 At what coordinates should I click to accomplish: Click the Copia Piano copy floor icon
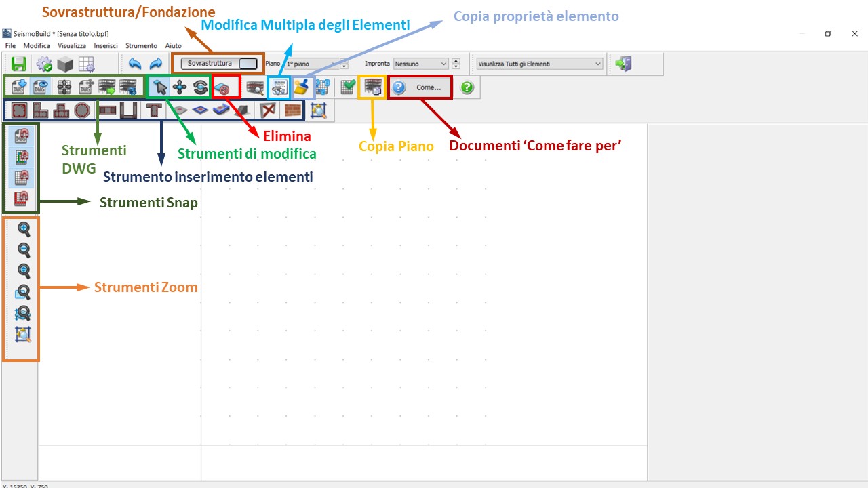coord(372,87)
